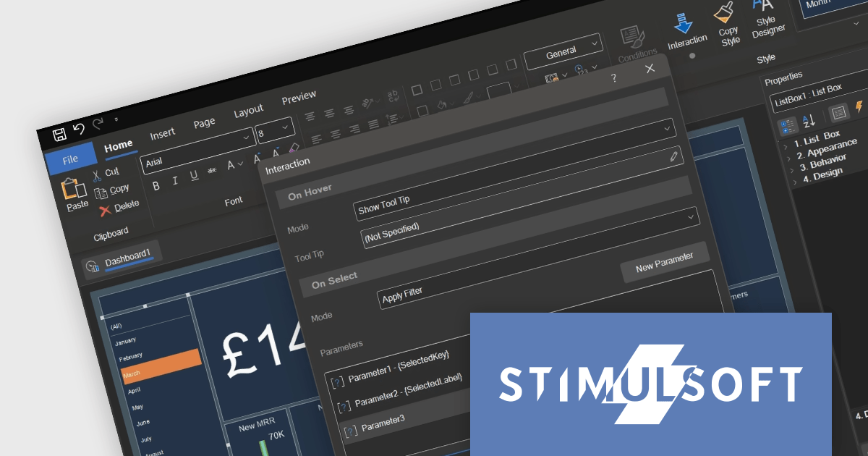The height and width of the screenshot is (456, 868).
Task: Switch to the Insert ribbon tab
Action: 162,134
